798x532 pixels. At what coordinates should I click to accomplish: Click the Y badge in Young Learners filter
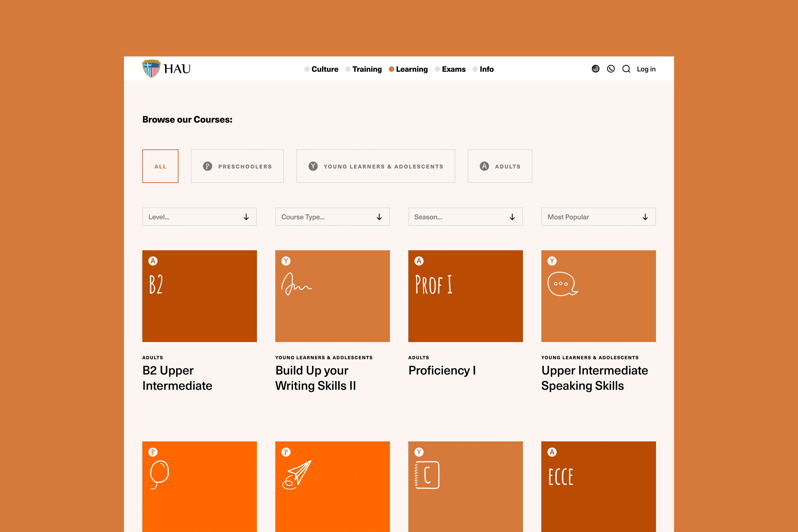pyautogui.click(x=313, y=166)
